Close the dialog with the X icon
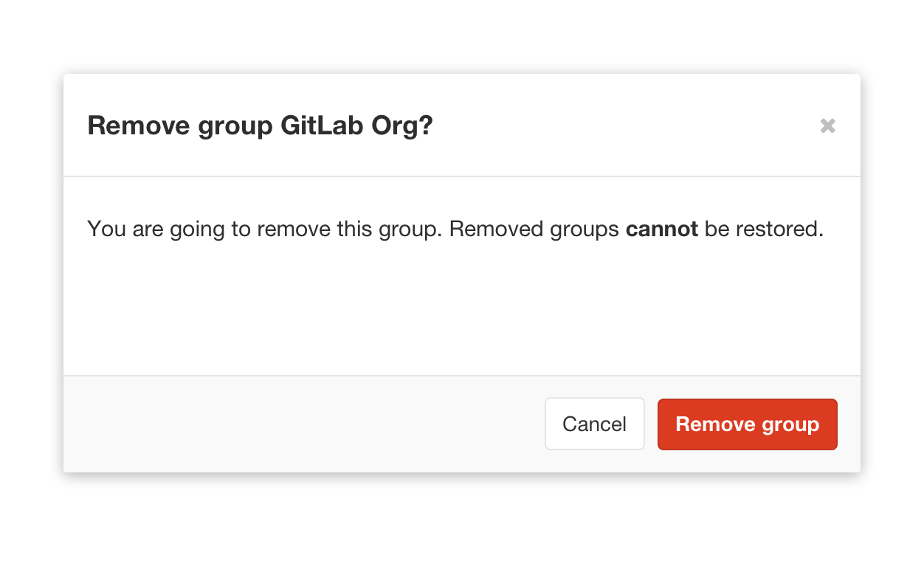Screen dimensions: 924x561 click(x=827, y=126)
